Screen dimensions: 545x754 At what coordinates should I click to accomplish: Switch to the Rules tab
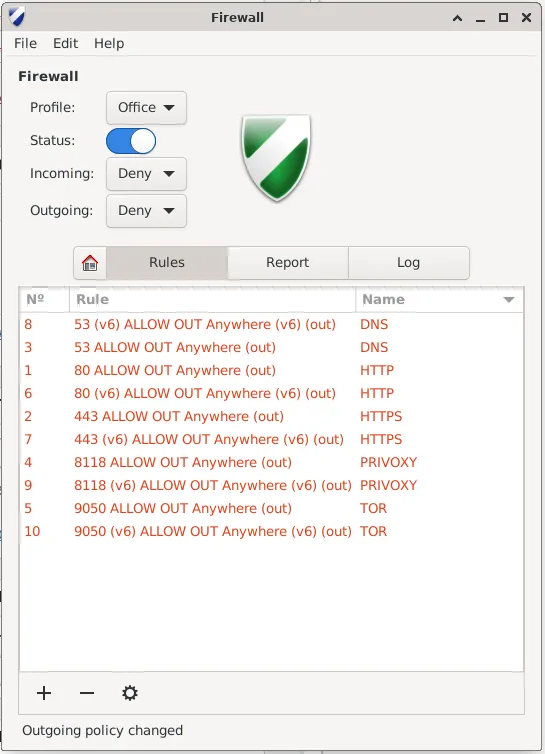(167, 263)
